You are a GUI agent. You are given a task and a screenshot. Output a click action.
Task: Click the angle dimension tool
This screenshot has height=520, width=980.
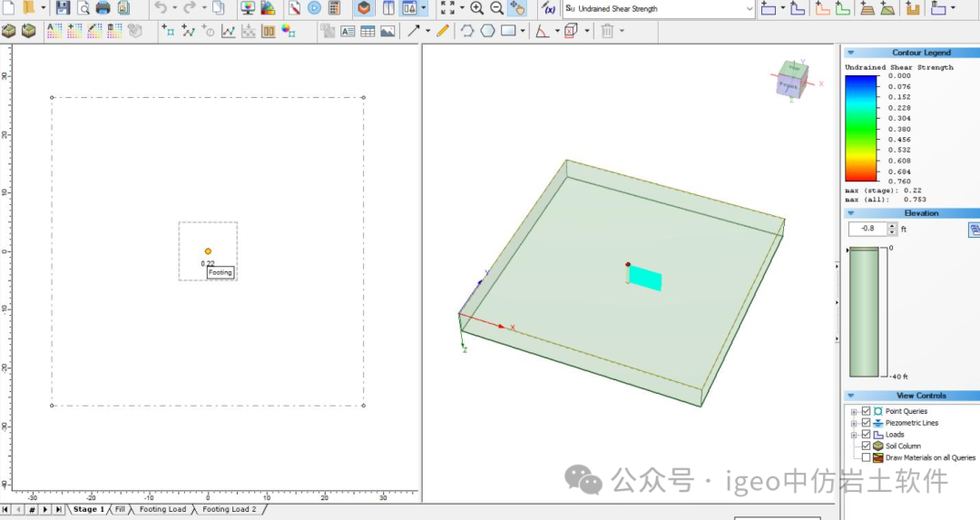[542, 31]
